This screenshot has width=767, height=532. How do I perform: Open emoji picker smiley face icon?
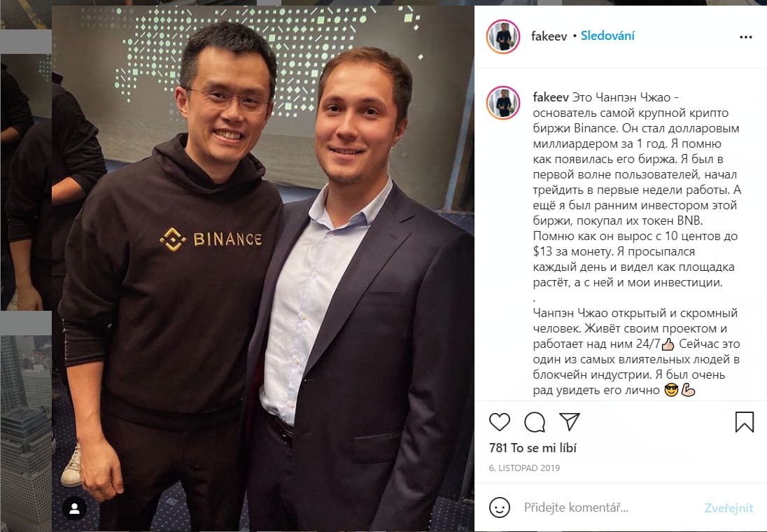[500, 507]
